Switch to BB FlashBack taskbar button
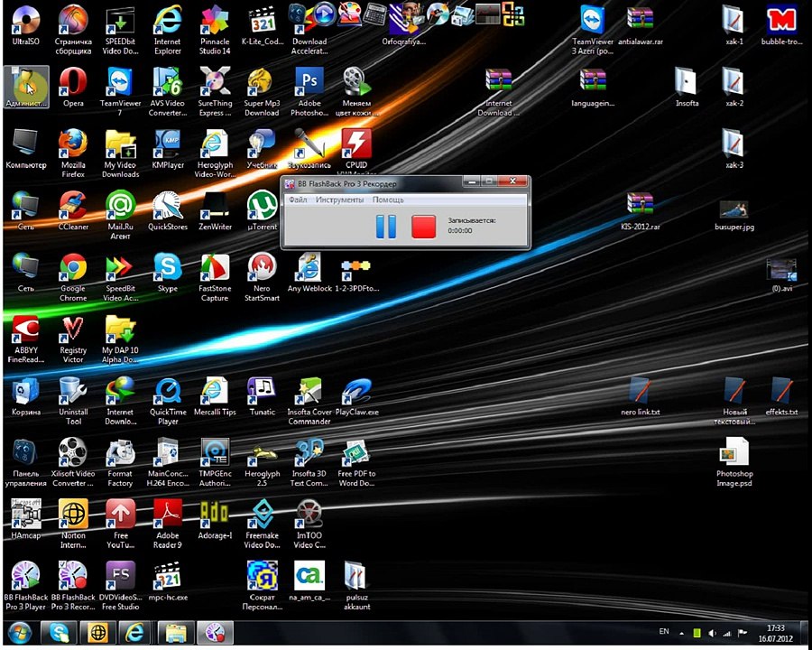The height and width of the screenshot is (650, 812). (215, 632)
